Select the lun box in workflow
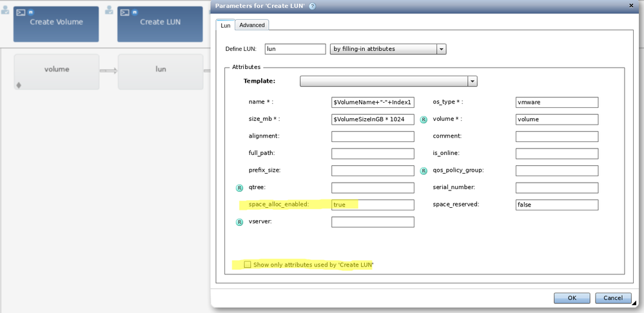The width and height of the screenshot is (644, 313). 161,71
